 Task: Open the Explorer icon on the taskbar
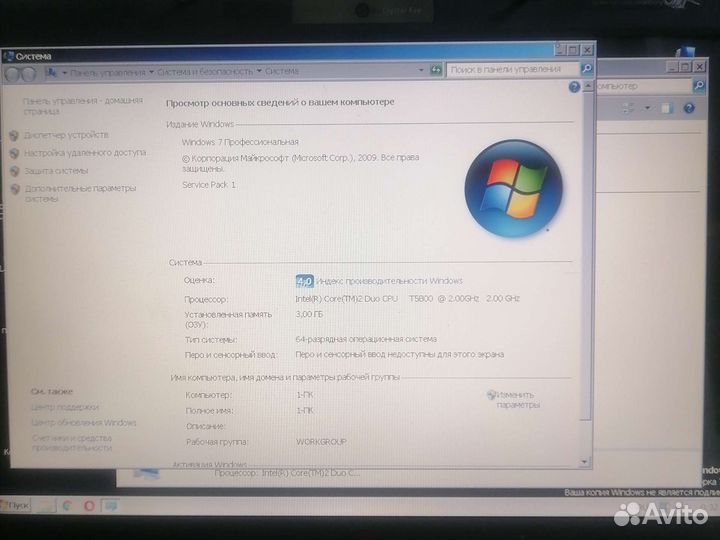(x=46, y=506)
